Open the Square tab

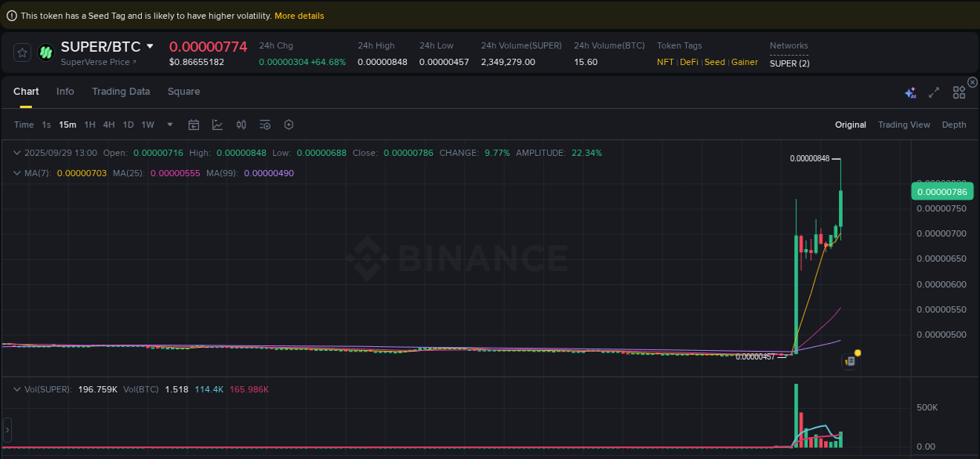click(x=183, y=92)
